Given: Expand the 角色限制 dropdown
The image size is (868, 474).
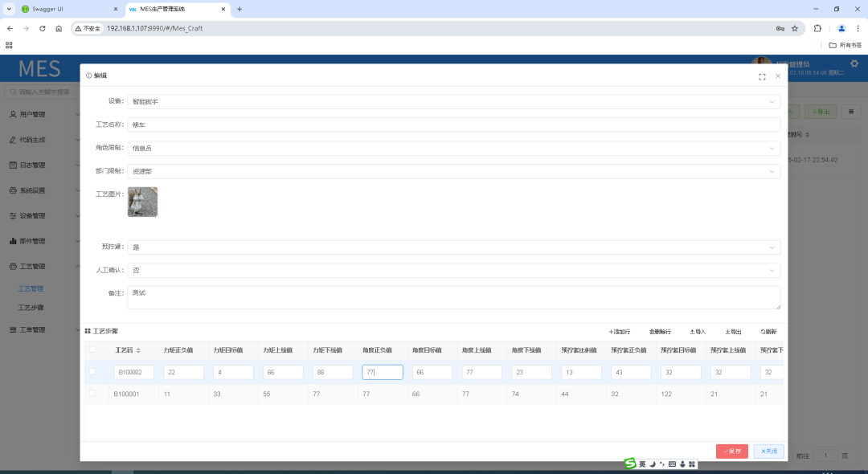Looking at the screenshot, I should [453, 149].
